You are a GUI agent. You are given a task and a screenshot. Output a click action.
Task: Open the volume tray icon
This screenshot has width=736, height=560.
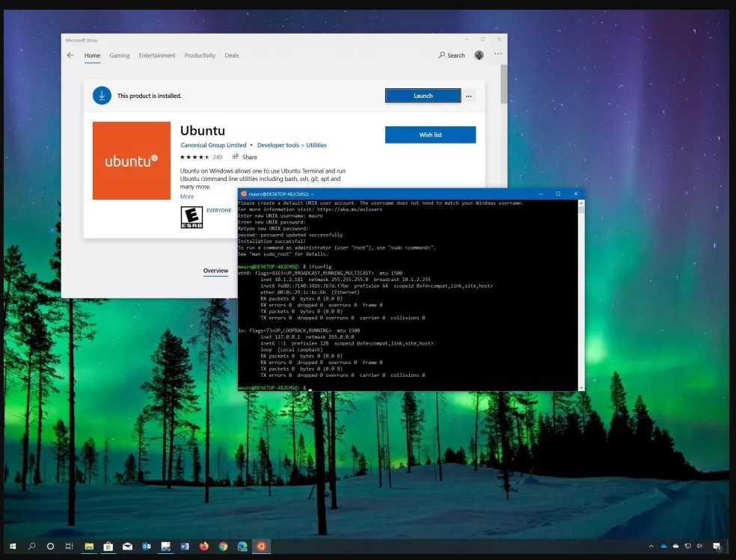click(699, 547)
